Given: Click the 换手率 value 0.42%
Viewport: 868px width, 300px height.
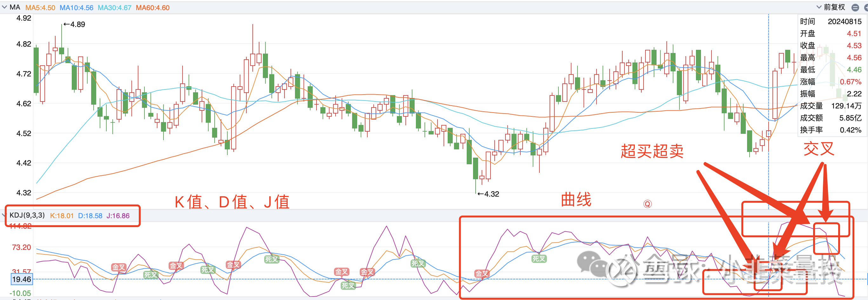Looking at the screenshot, I should tap(851, 130).
